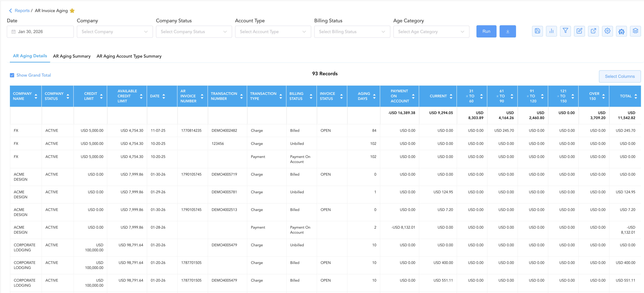Click the calendar icon in Date field
This screenshot has width=644, height=293.
click(14, 32)
